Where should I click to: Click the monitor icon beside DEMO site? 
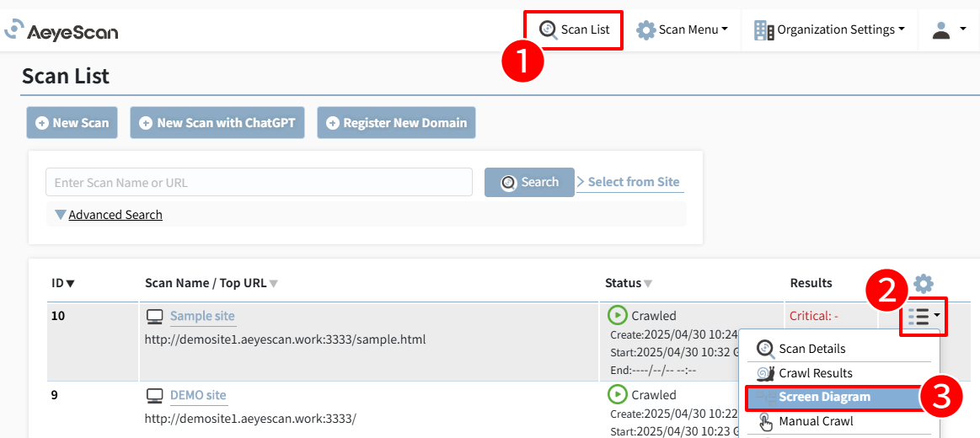click(154, 396)
